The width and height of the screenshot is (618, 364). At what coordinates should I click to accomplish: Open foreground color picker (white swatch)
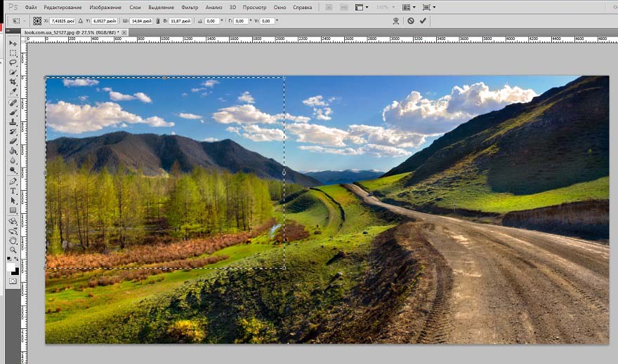point(11,267)
